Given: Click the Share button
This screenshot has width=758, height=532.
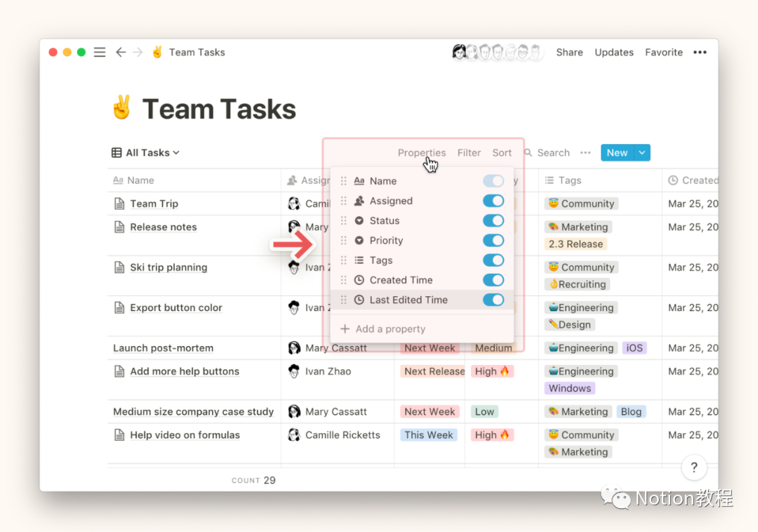Looking at the screenshot, I should pyautogui.click(x=569, y=53).
